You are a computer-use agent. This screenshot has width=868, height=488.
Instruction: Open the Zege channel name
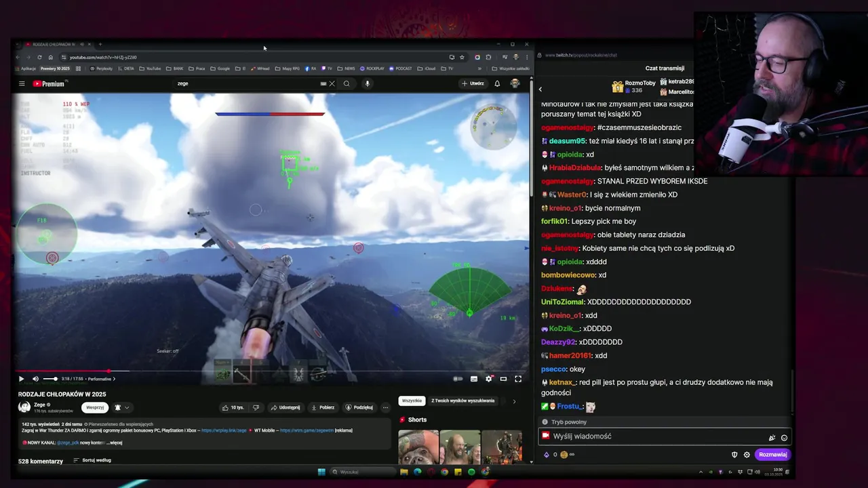(x=39, y=405)
